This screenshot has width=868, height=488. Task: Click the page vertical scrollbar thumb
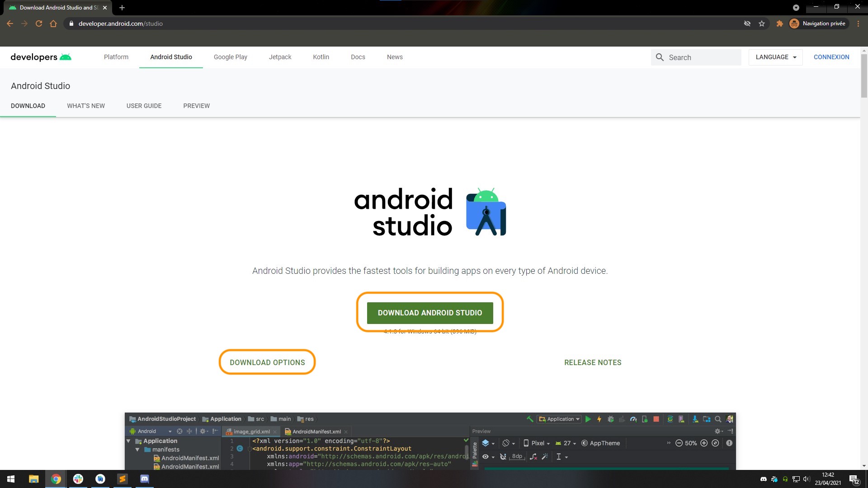pos(864,75)
